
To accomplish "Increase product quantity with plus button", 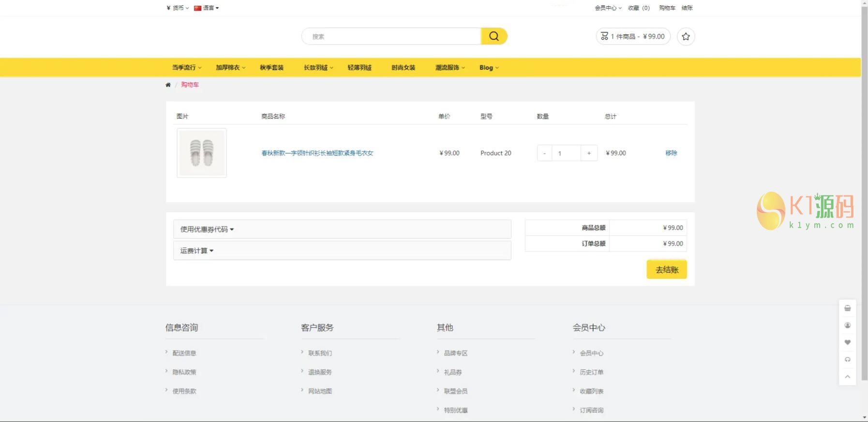I will click(589, 153).
